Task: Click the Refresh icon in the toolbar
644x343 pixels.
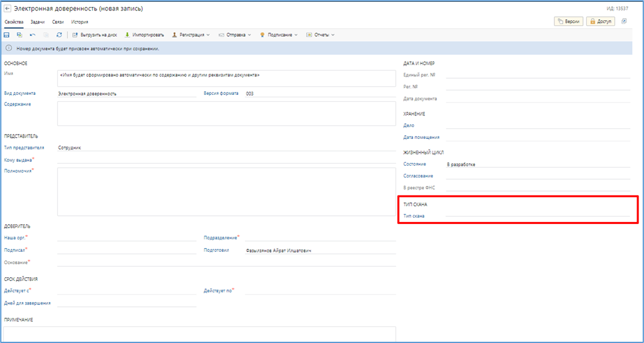Action: click(59, 35)
